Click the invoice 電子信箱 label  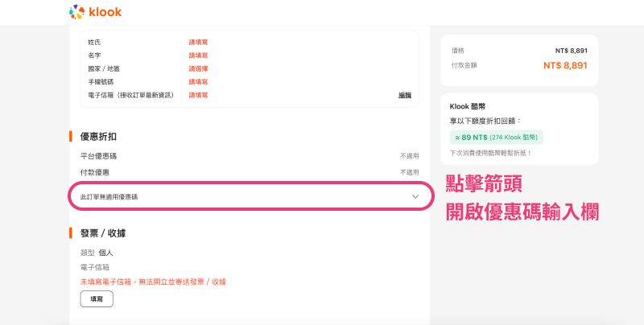[x=95, y=267]
